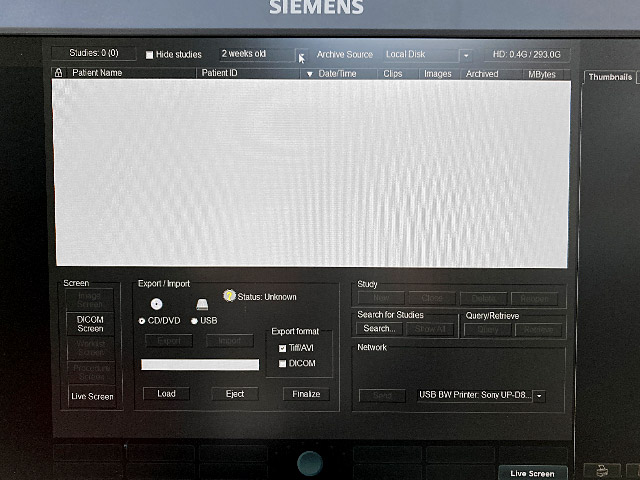Click the lock icon column header
Screen dimensions: 640x480
58,73
